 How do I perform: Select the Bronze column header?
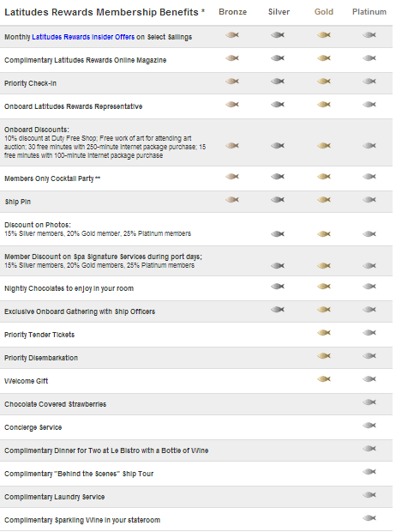pos(233,12)
